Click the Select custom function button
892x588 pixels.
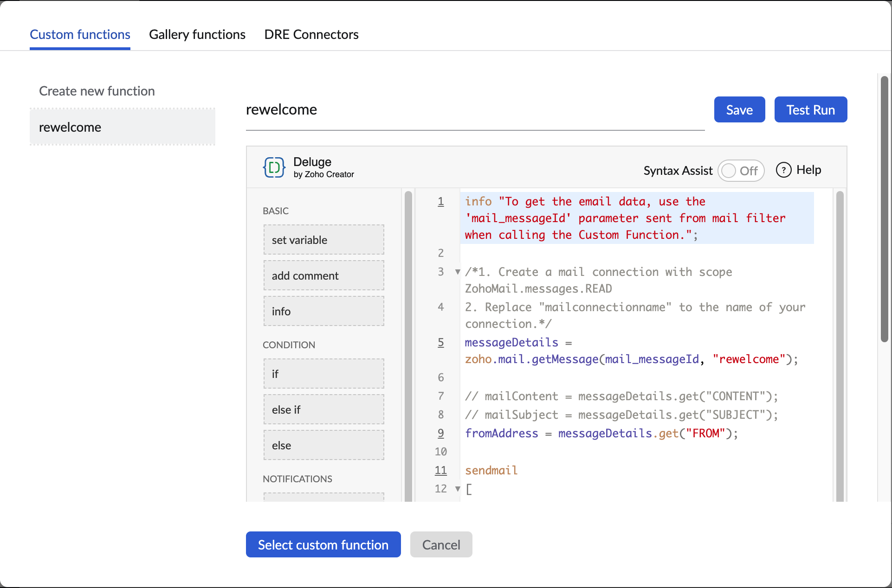[323, 544]
